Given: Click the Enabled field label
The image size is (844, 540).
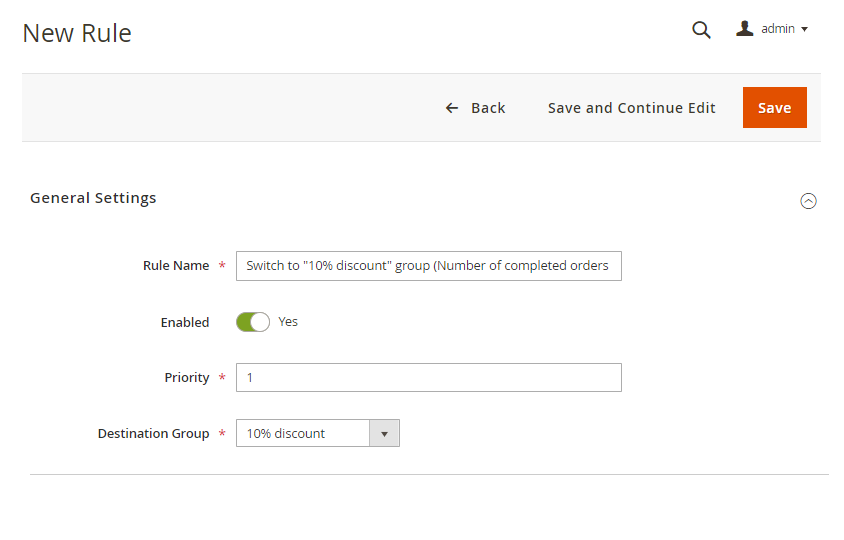Looking at the screenshot, I should tap(185, 323).
